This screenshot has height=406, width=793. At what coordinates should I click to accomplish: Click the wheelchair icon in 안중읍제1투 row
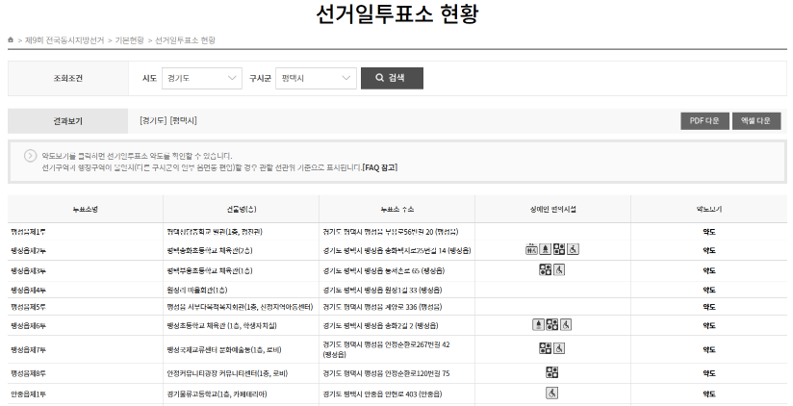552,393
